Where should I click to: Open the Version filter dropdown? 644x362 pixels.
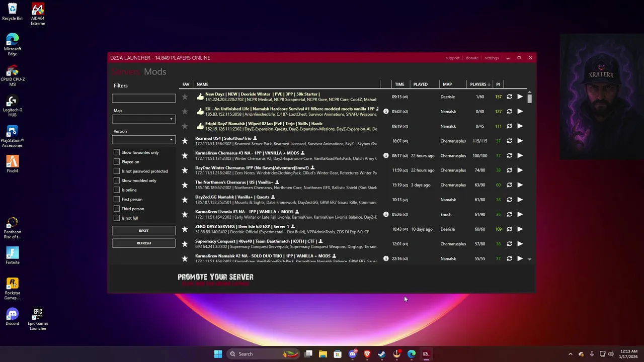pyautogui.click(x=144, y=140)
